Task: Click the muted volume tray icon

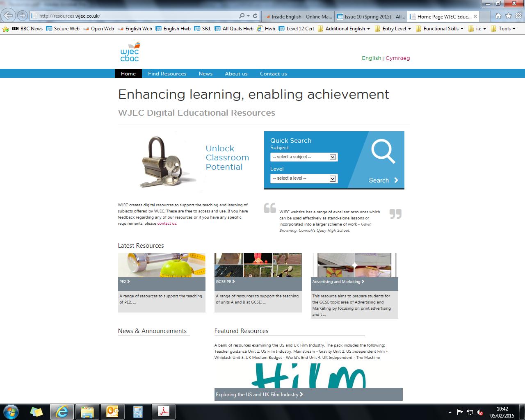Action: click(480, 412)
